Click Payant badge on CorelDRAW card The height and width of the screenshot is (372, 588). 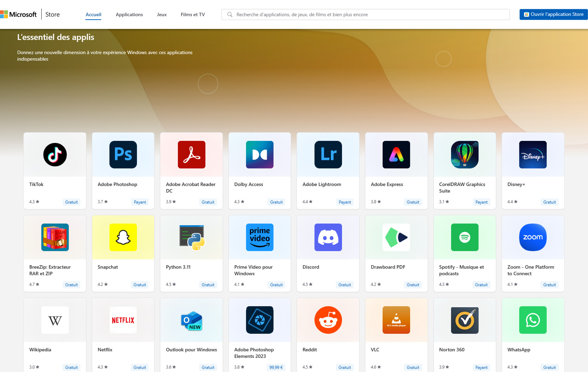pyautogui.click(x=481, y=202)
